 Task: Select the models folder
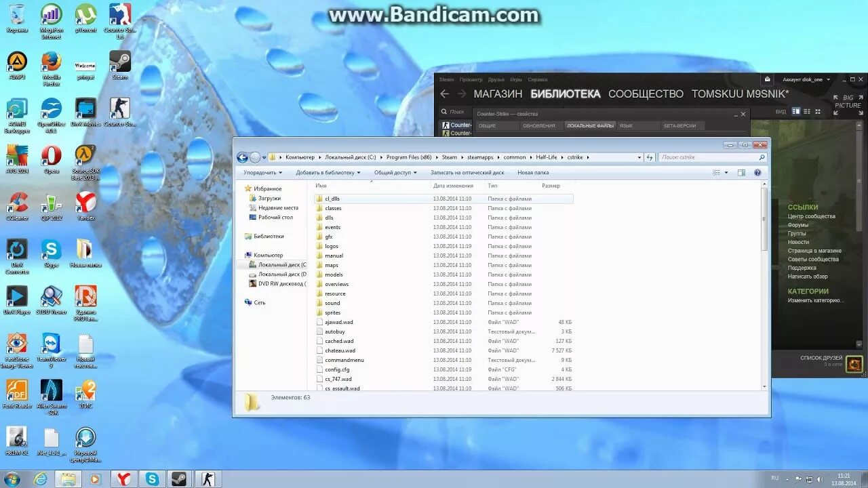click(334, 274)
